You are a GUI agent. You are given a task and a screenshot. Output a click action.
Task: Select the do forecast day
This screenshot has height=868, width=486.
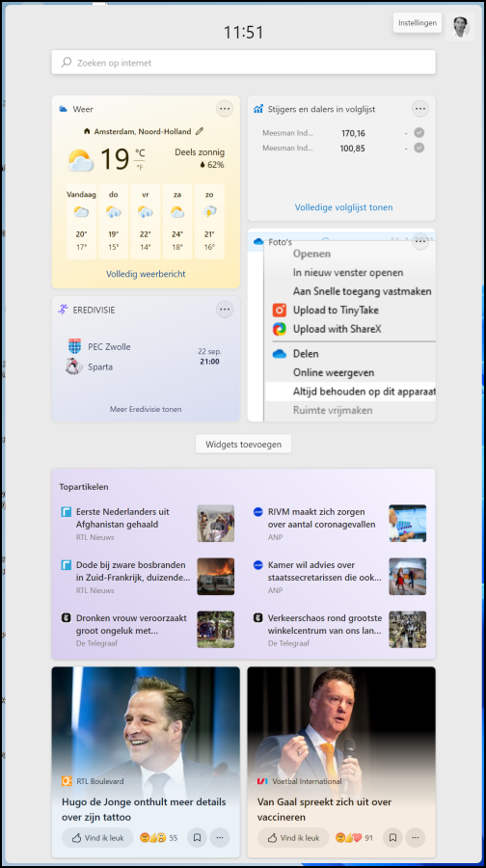coord(114,222)
